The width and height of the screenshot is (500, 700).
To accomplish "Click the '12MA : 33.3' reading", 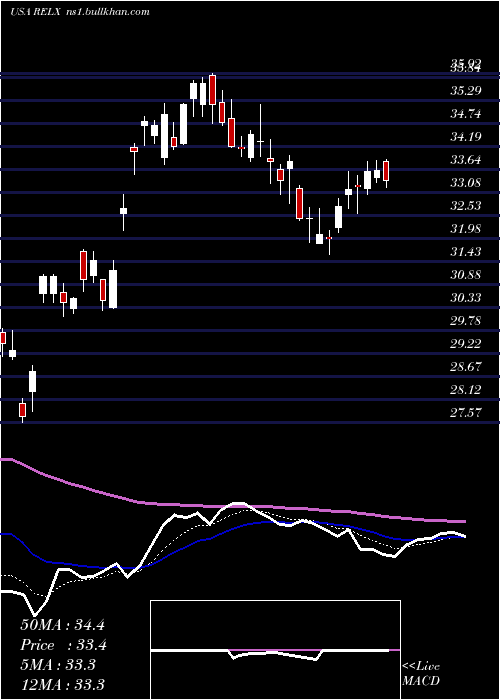I will coord(62,685).
